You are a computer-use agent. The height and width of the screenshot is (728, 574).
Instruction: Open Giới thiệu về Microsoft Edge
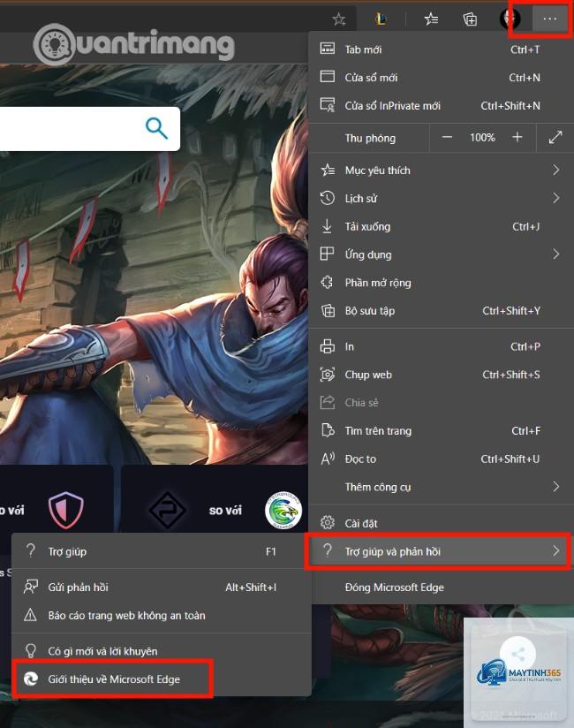(x=161, y=679)
